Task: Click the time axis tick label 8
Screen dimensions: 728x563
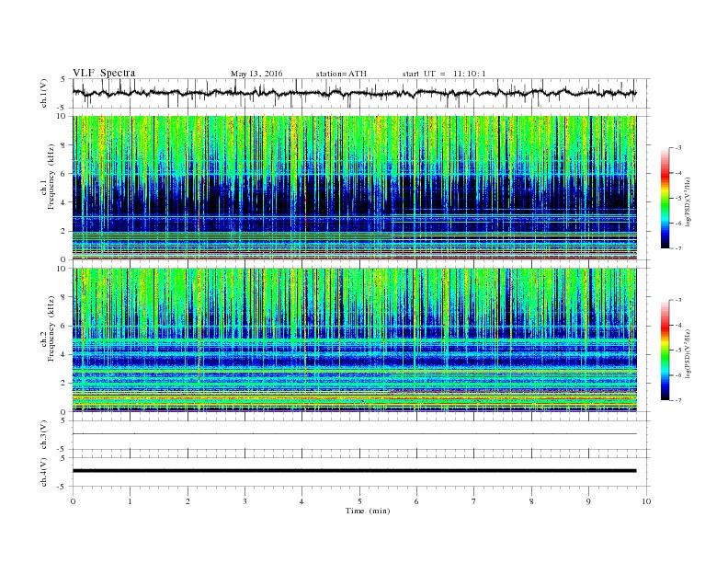Action: point(531,501)
